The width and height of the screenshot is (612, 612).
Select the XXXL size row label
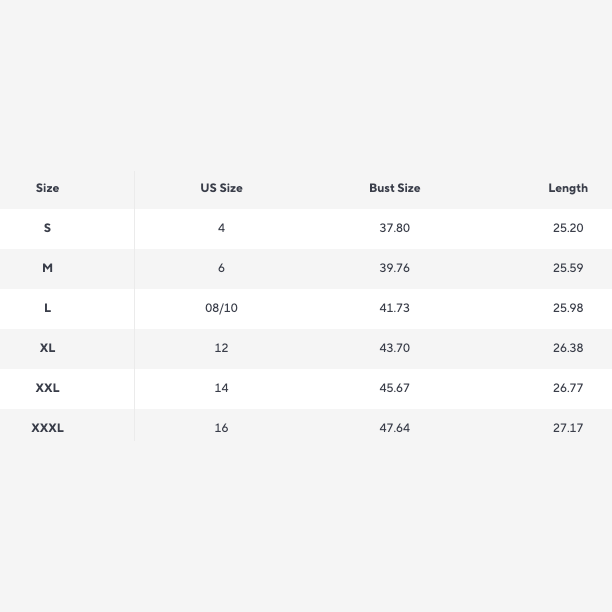47,428
